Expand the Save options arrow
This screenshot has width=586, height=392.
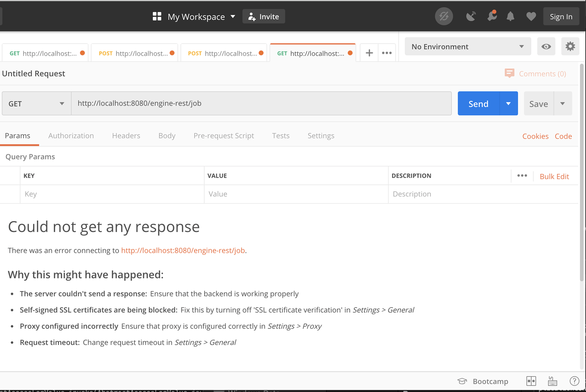[x=563, y=104]
